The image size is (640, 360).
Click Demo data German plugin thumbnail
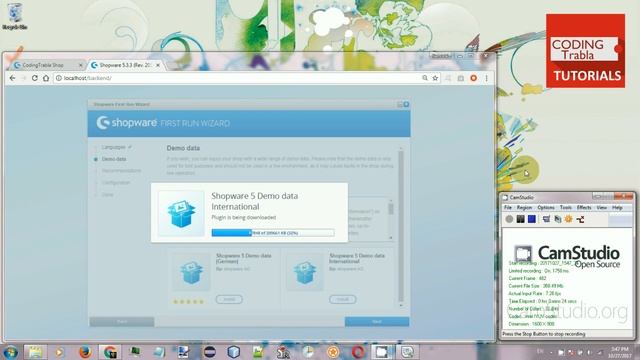191,272
